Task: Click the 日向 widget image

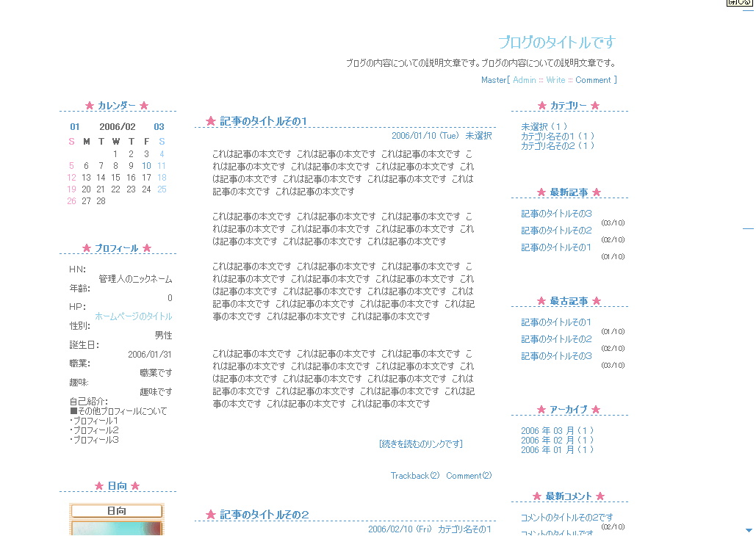Action: click(117, 519)
